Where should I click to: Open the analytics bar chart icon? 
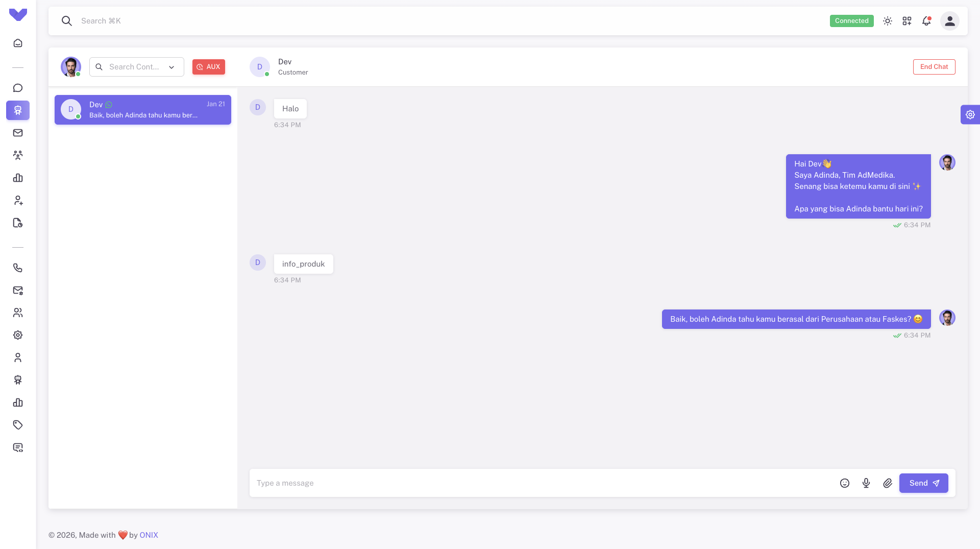pos(18,178)
